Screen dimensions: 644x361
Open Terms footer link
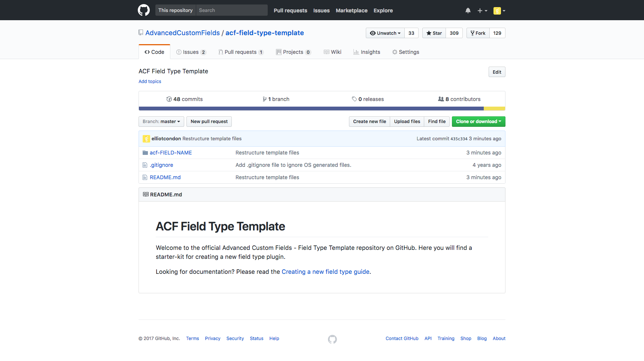[x=192, y=339]
